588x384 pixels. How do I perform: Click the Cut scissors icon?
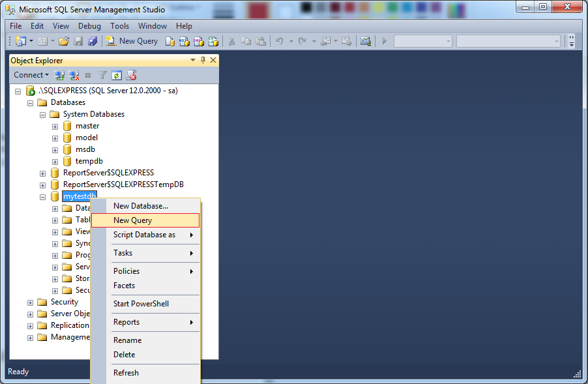point(232,41)
